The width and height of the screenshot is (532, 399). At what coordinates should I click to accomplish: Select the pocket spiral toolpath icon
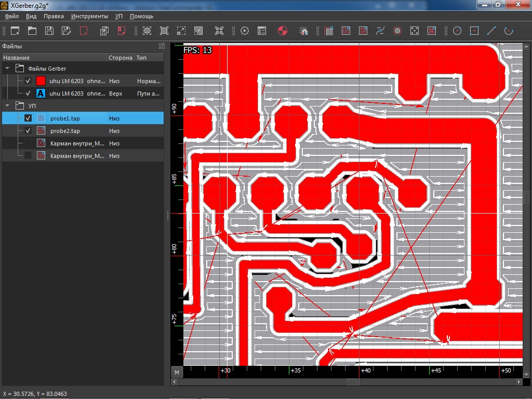click(346, 31)
